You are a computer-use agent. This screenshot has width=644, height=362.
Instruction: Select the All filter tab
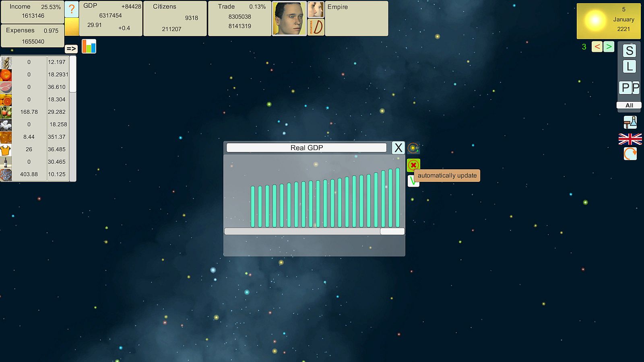629,105
